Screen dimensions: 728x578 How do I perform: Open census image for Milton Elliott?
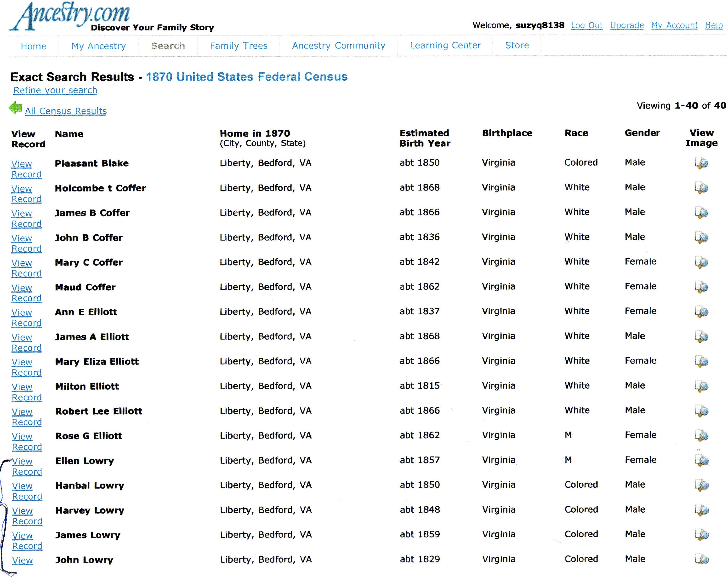tap(701, 386)
